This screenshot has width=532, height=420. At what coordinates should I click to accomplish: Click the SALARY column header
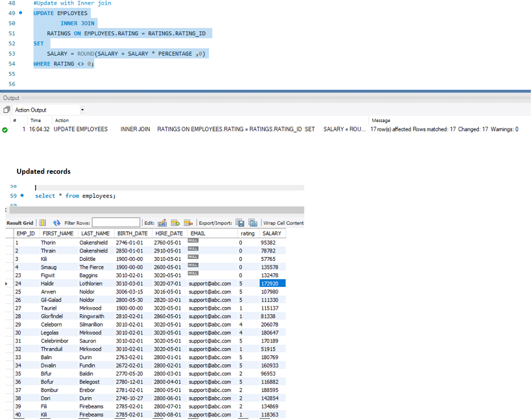[272, 233]
